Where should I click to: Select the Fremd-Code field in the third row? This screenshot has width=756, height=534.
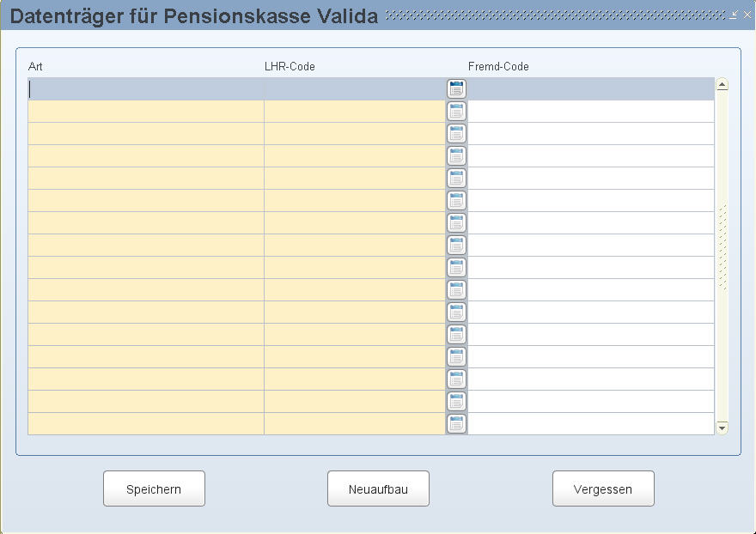tap(591, 133)
